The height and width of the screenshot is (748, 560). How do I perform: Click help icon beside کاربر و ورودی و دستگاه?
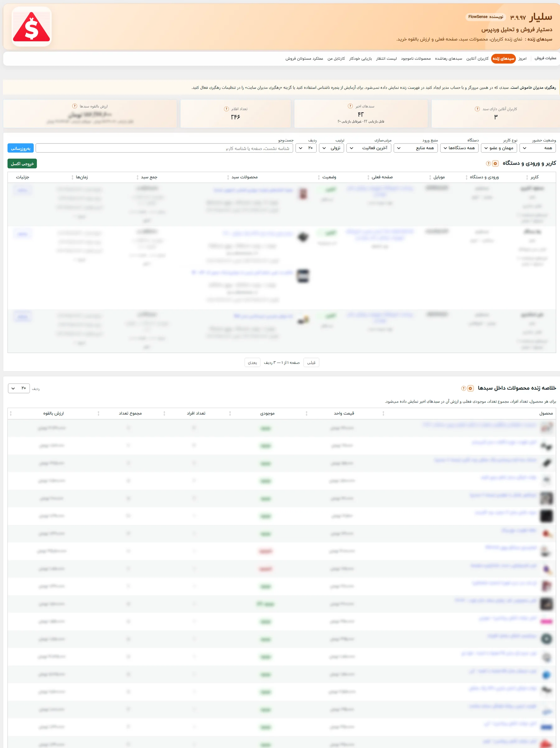click(x=488, y=164)
